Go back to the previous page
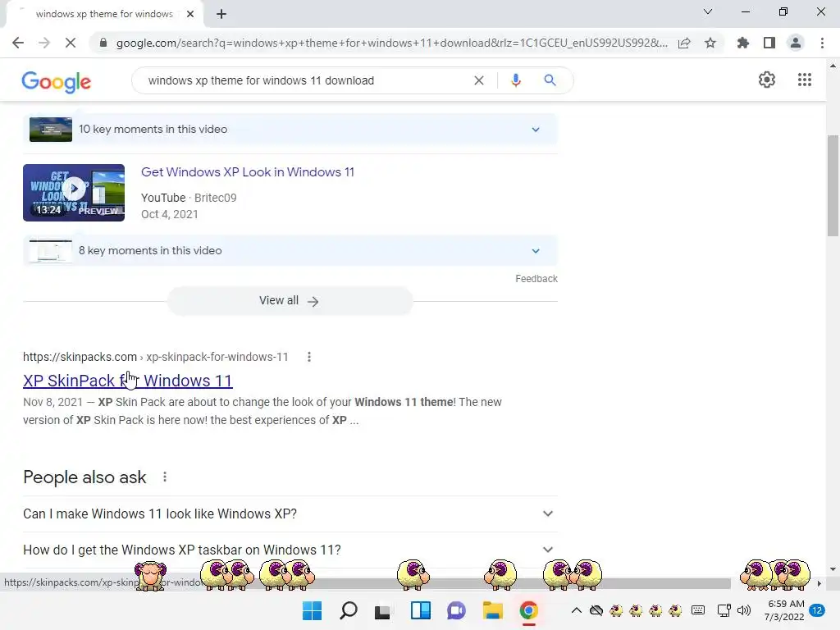 click(x=18, y=43)
